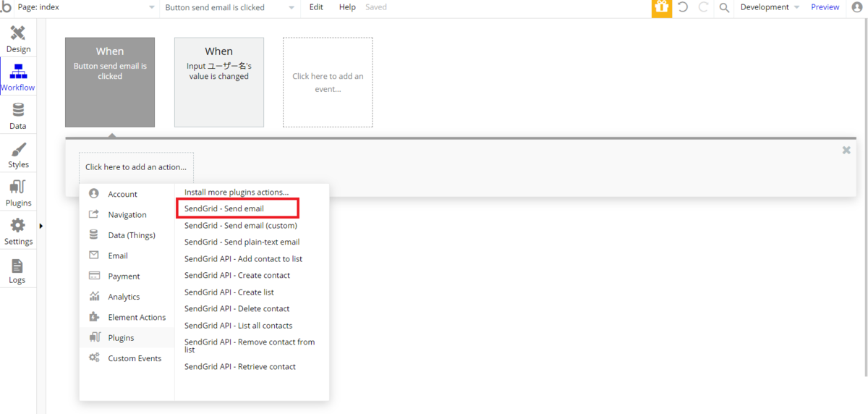Open the Plugins tab in sidebar
Image resolution: width=868 pixels, height=414 pixels.
(x=18, y=193)
